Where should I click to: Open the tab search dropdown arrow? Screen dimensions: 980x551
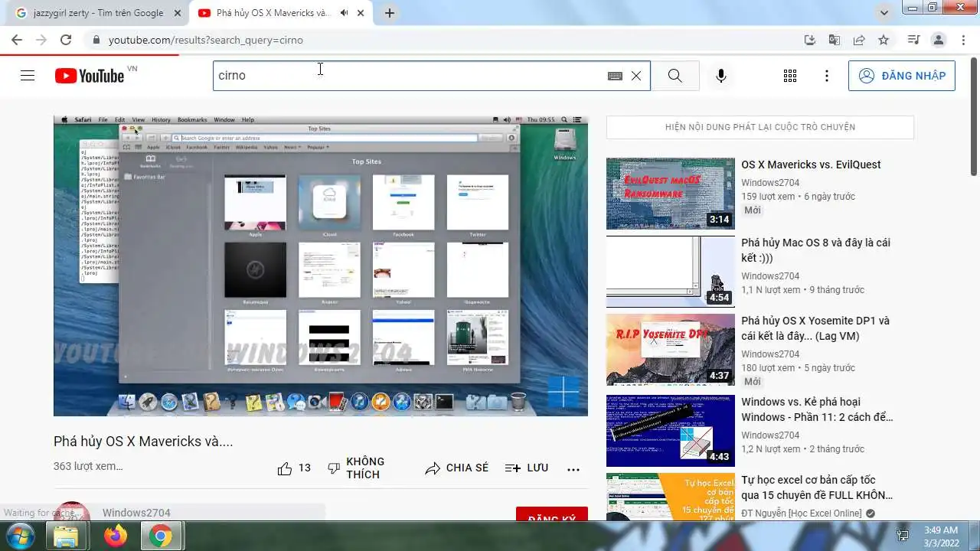click(884, 13)
